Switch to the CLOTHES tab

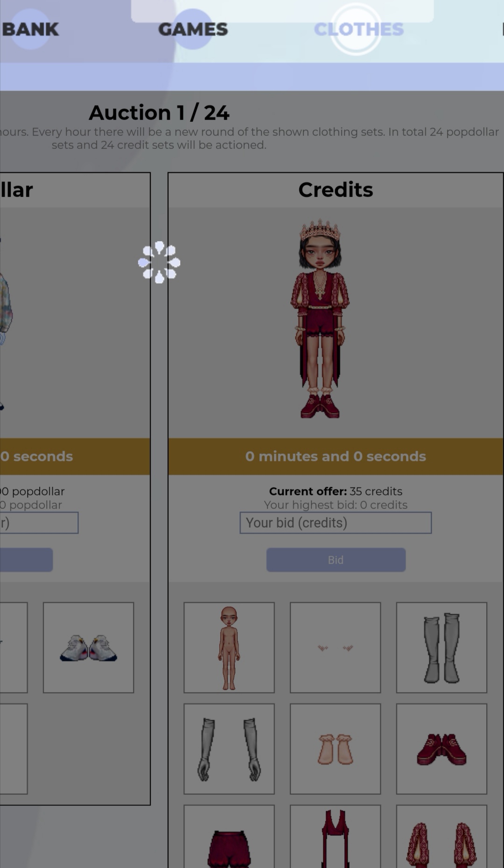(x=358, y=29)
